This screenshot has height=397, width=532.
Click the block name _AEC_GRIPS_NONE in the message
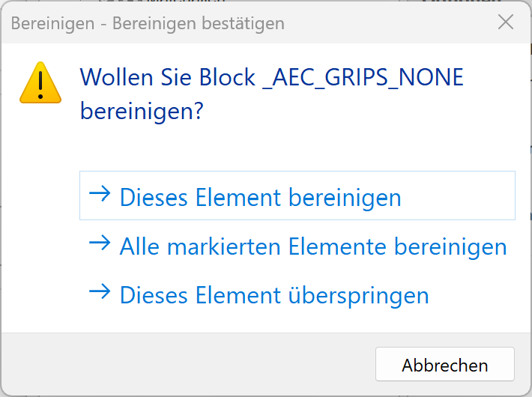[x=363, y=77]
